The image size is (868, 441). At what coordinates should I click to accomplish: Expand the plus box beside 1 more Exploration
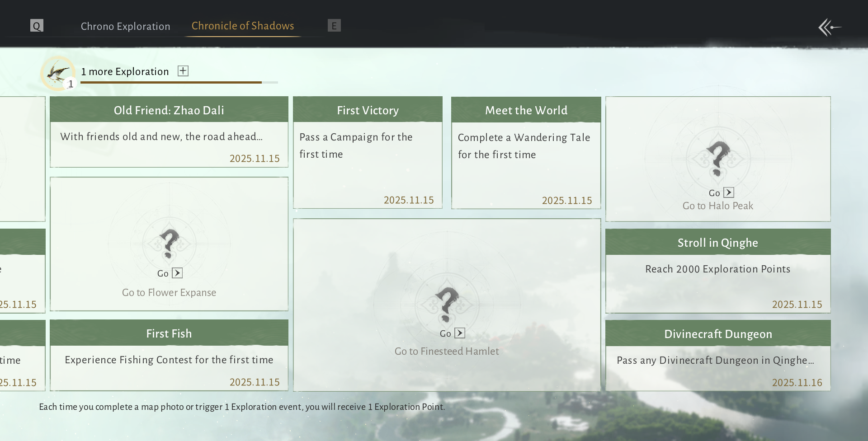pyautogui.click(x=183, y=71)
